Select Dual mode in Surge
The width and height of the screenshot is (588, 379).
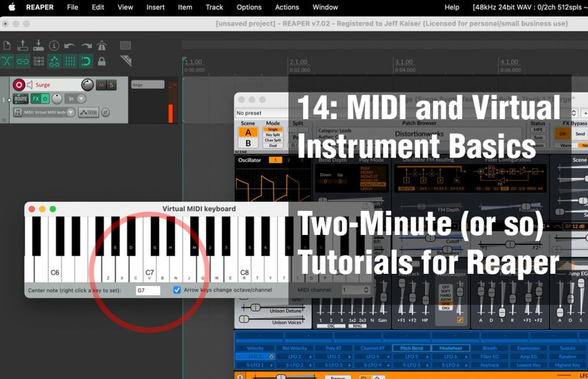point(273,146)
